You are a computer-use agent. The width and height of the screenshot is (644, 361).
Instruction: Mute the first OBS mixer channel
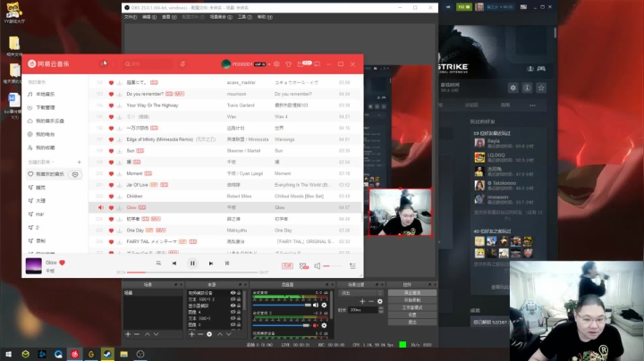[316, 306]
